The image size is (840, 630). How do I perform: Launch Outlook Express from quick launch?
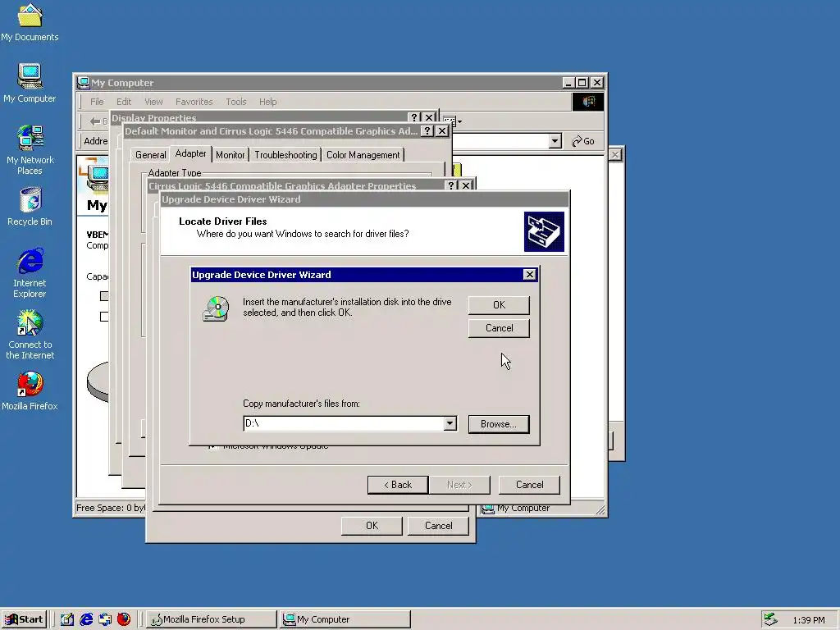click(x=105, y=619)
